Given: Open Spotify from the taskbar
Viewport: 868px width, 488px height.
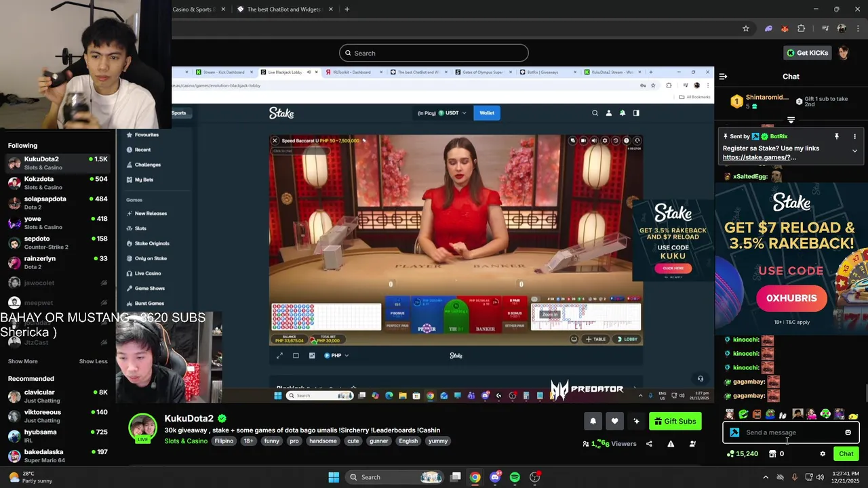Looking at the screenshot, I should (x=515, y=477).
